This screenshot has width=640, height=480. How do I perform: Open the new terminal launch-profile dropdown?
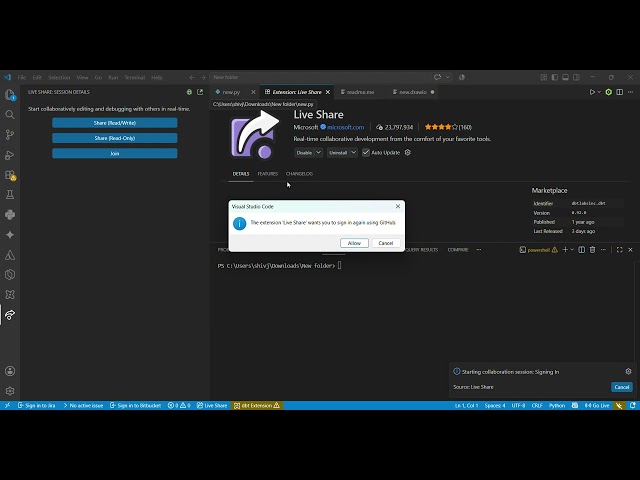pyautogui.click(x=572, y=249)
